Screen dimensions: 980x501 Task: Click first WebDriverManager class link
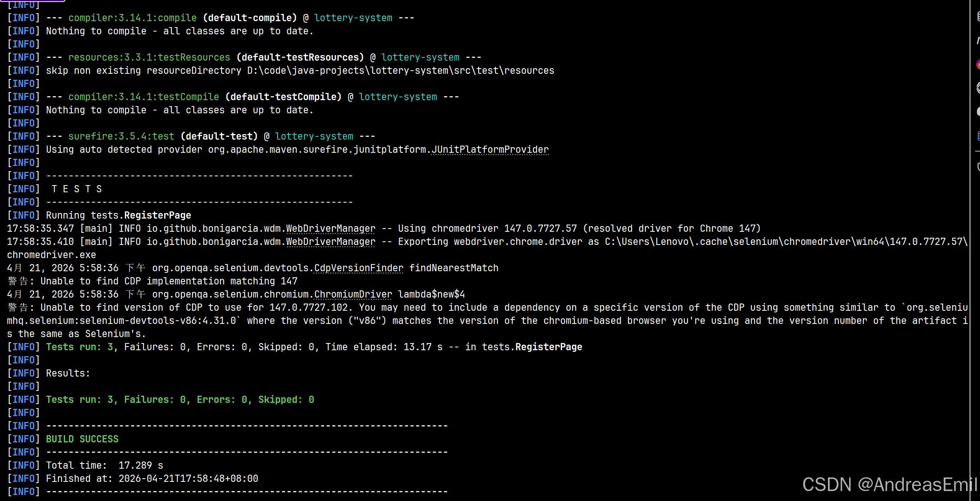pyautogui.click(x=331, y=229)
